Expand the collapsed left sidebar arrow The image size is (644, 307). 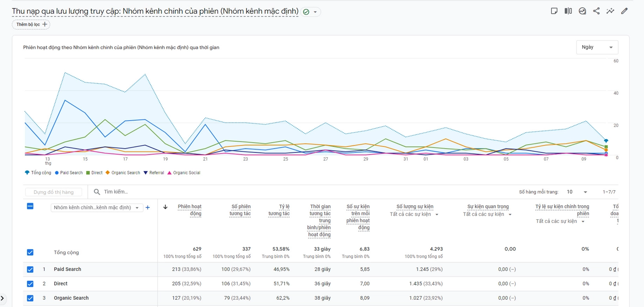pos(3,298)
